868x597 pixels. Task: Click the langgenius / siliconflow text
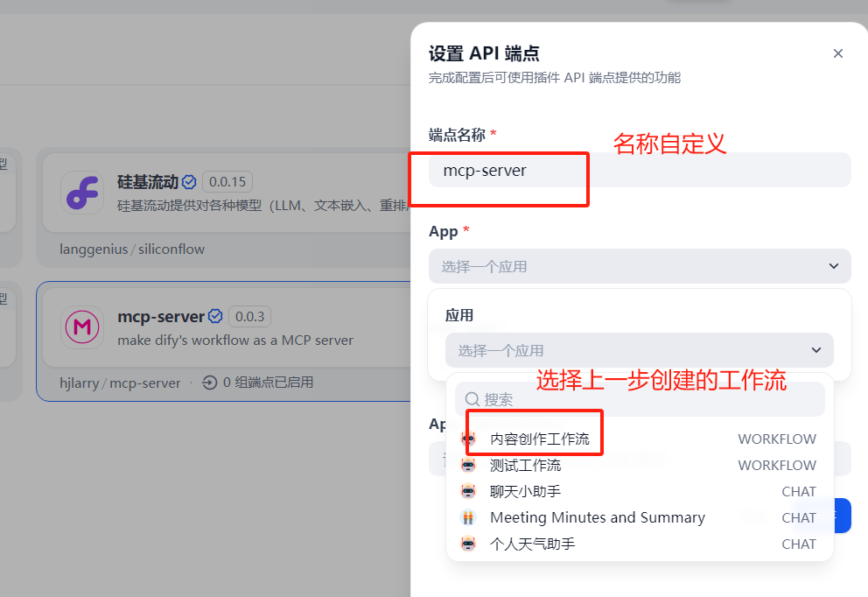click(x=132, y=249)
